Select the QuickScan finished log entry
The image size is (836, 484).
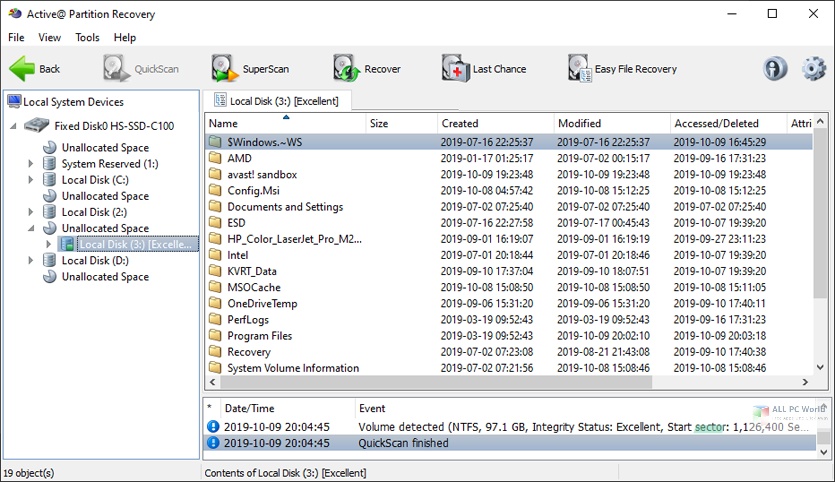point(403,443)
